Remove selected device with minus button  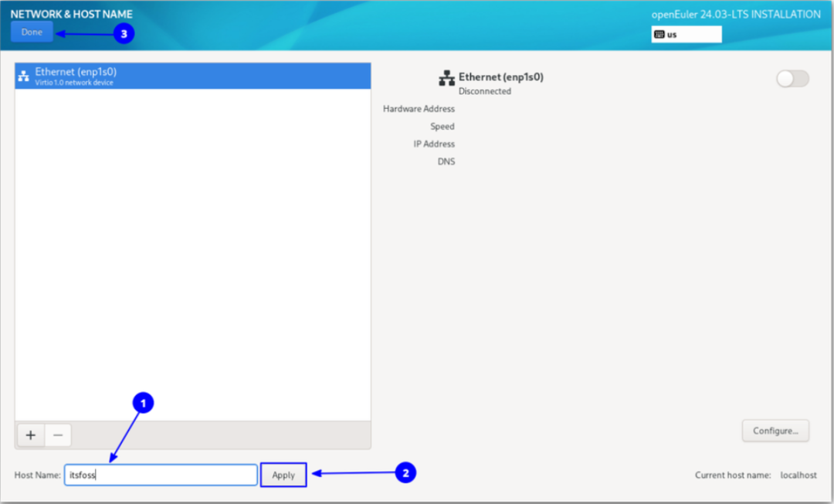58,435
